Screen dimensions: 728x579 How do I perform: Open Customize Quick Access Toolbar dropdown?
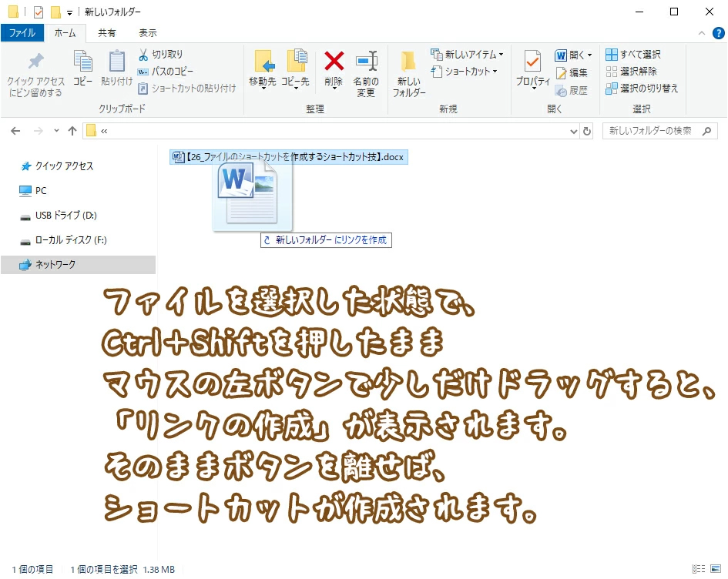[69, 13]
